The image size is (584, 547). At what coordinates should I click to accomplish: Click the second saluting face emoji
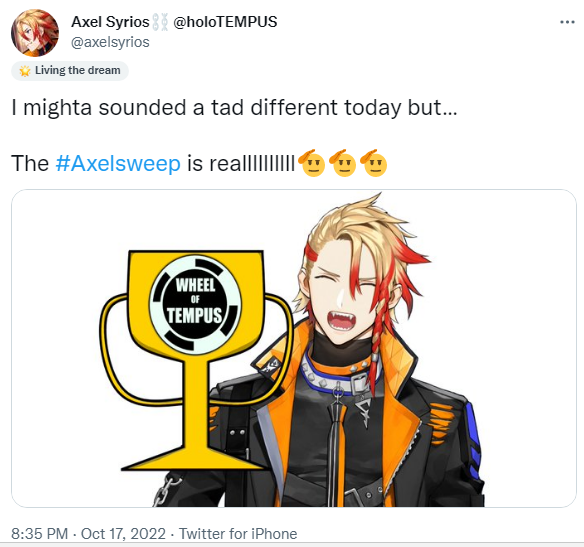click(343, 163)
